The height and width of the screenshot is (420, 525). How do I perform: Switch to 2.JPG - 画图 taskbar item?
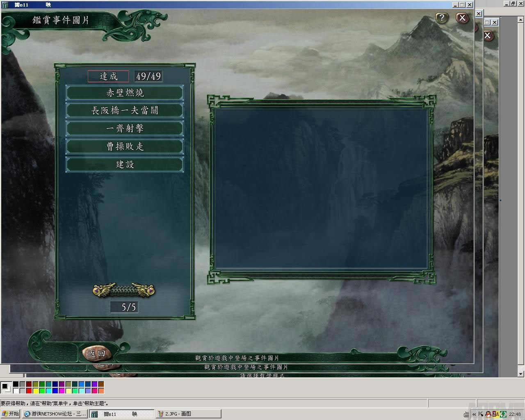click(x=189, y=414)
